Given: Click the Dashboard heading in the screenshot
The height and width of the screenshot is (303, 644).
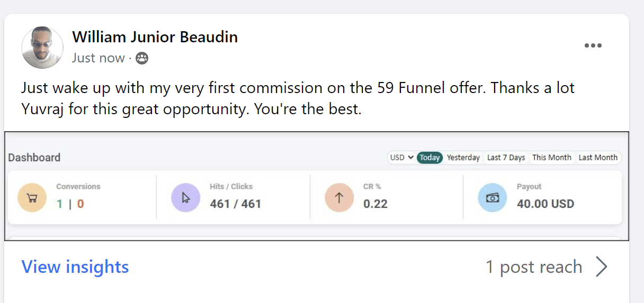Looking at the screenshot, I should coord(34,158).
